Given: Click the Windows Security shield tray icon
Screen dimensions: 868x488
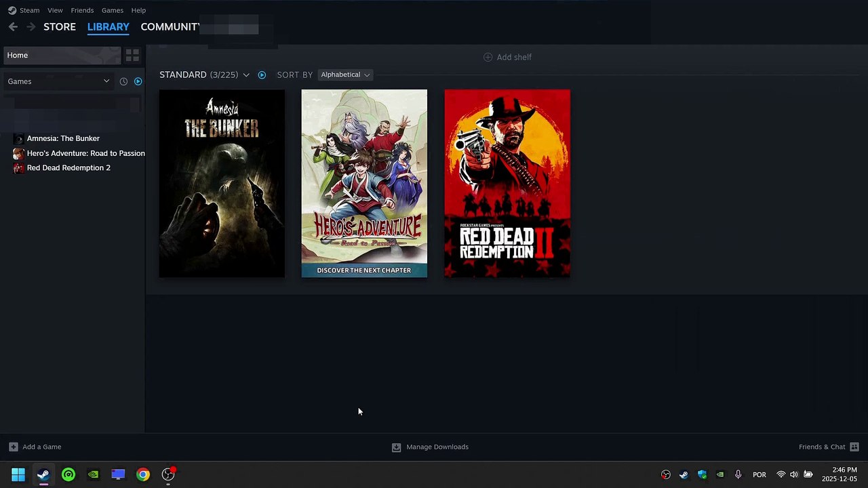Looking at the screenshot, I should [x=702, y=474].
